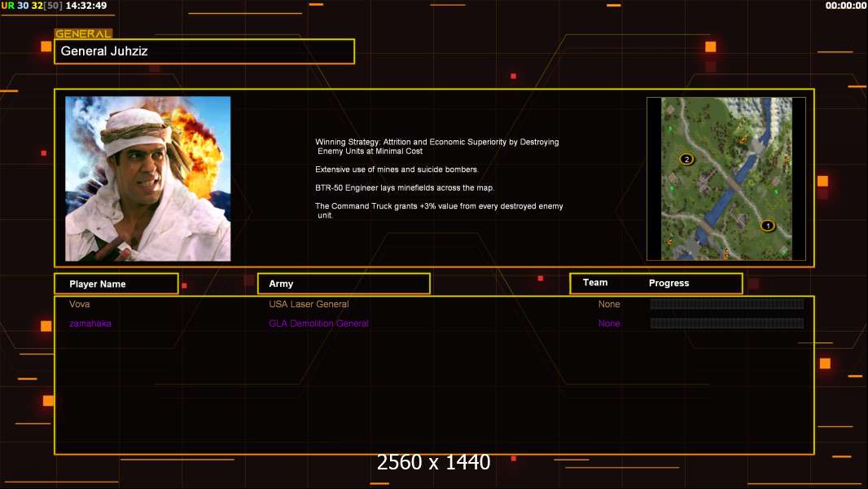Image resolution: width=868 pixels, height=489 pixels.
Task: Click the Team column label
Action: click(595, 283)
